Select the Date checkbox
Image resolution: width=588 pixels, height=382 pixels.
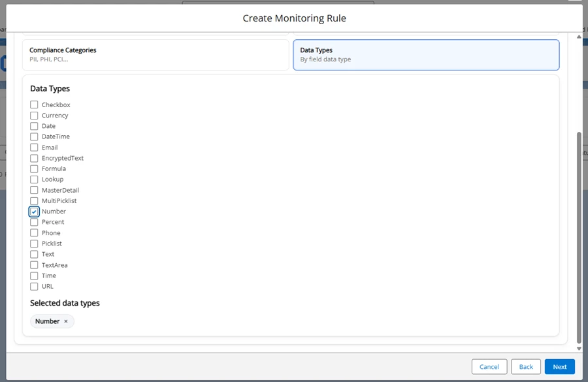click(33, 126)
